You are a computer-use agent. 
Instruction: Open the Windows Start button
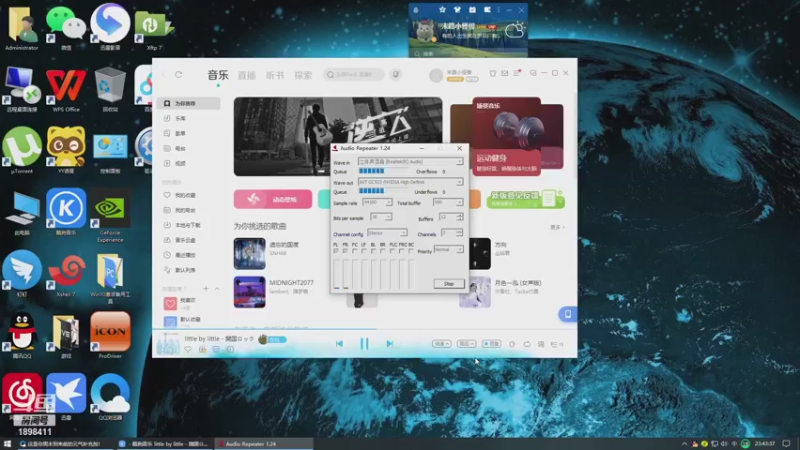7,444
